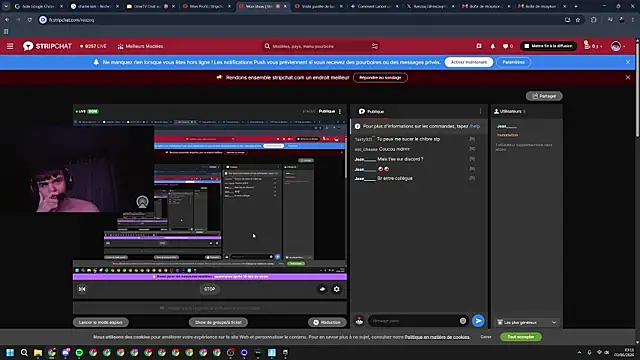Switch to 'Comment Lancer' browser tab

coord(374,6)
